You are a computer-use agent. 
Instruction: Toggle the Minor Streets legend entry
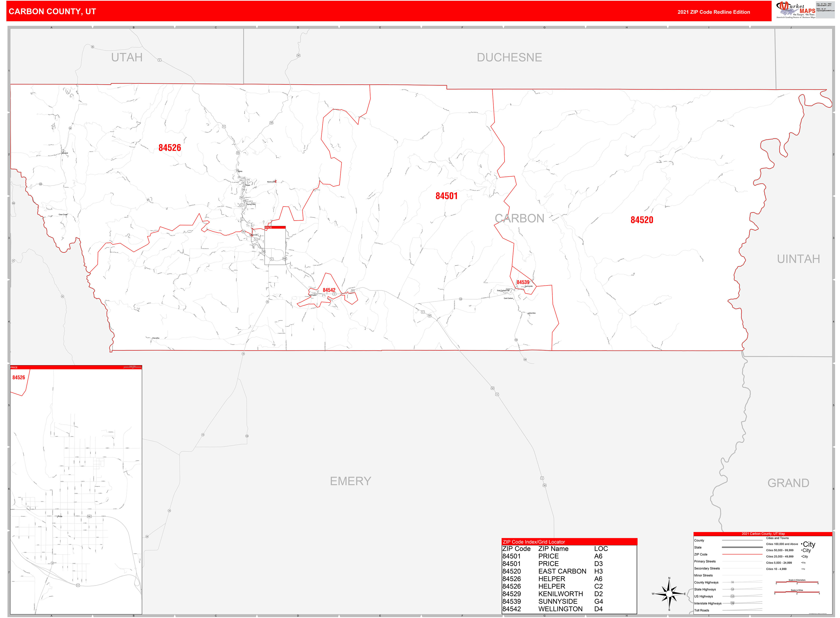point(704,575)
